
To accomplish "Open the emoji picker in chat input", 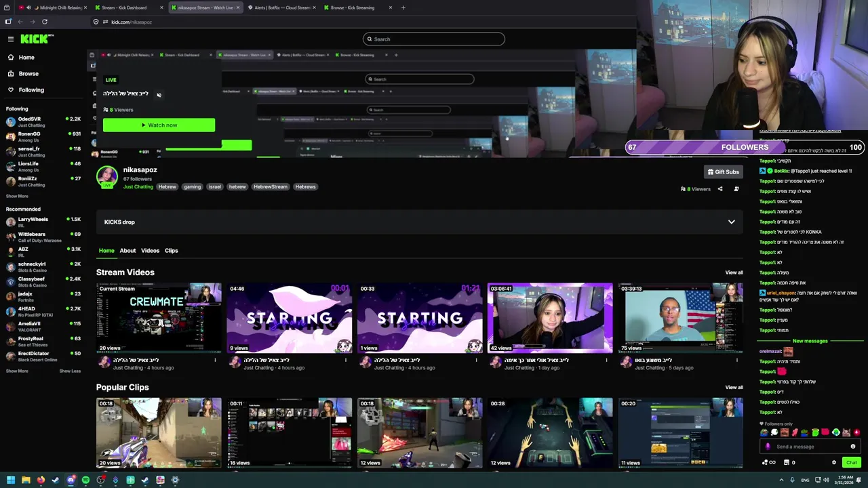I will click(x=853, y=447).
